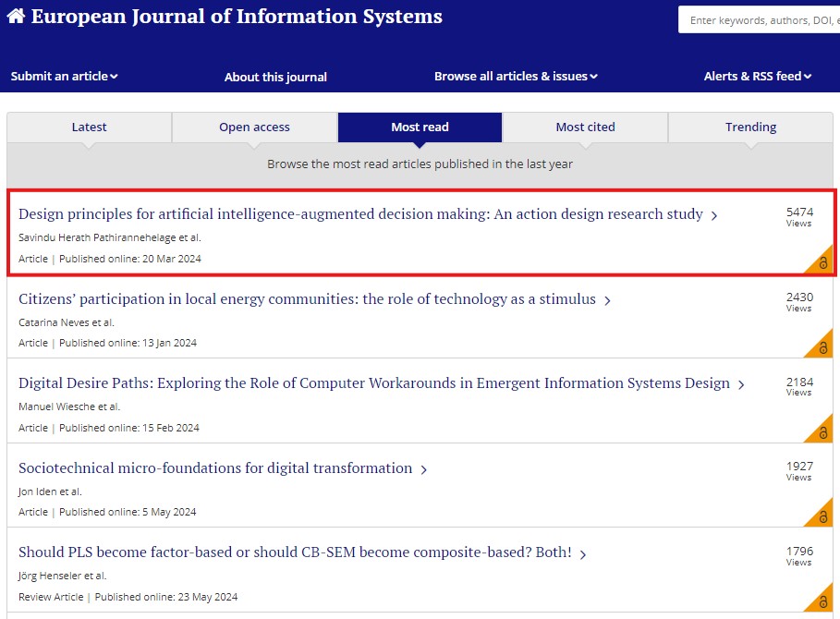Click the chevron after the Should PLS title
This screenshot has width=840, height=619.
click(x=583, y=553)
